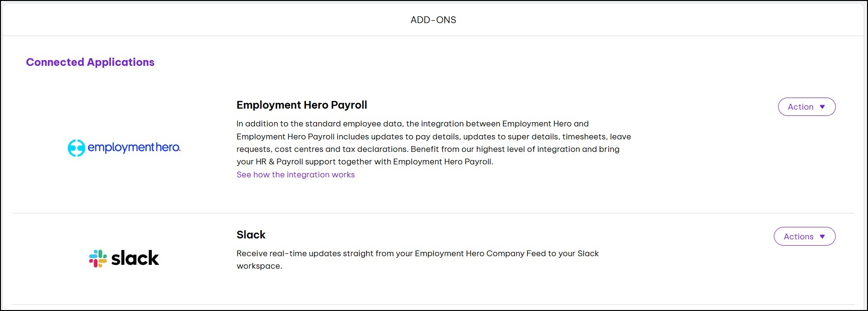Click the Slack multicolor hashtag icon
The height and width of the screenshot is (311, 868).
98,259
